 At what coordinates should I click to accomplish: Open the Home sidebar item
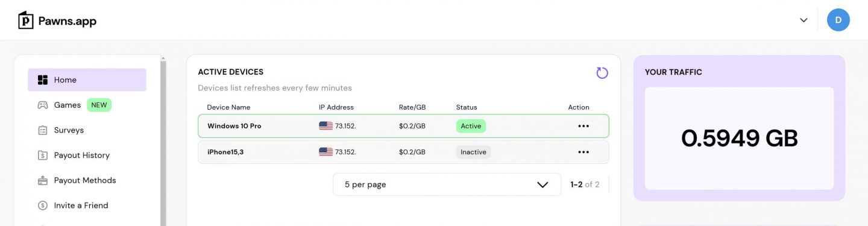pos(87,80)
